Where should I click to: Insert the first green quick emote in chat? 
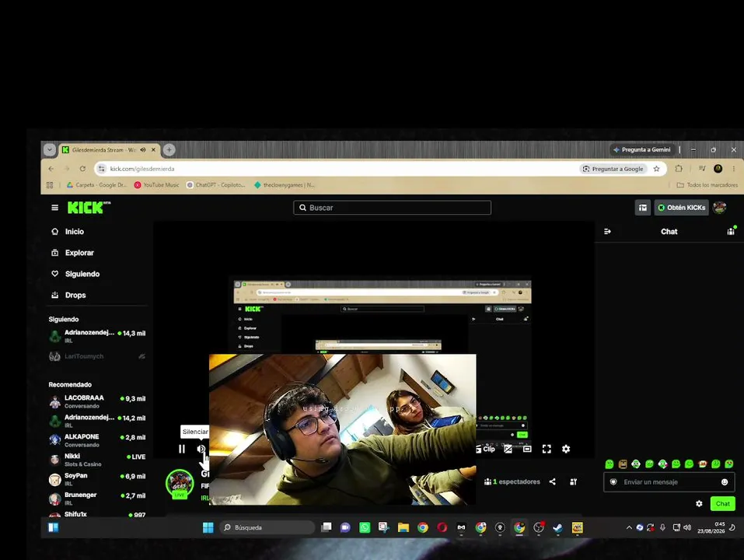point(610,464)
